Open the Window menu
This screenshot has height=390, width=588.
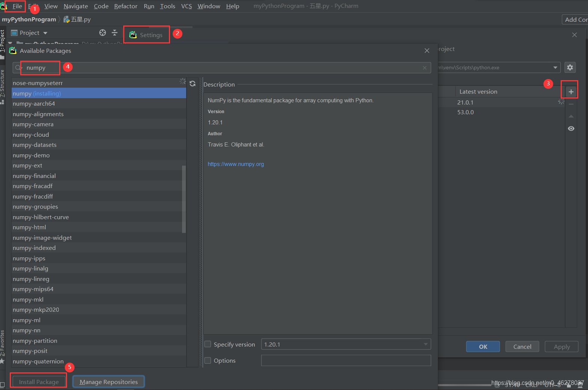pyautogui.click(x=209, y=6)
